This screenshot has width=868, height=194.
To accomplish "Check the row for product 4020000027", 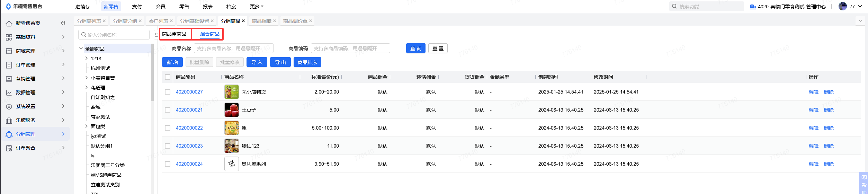I will tap(168, 92).
